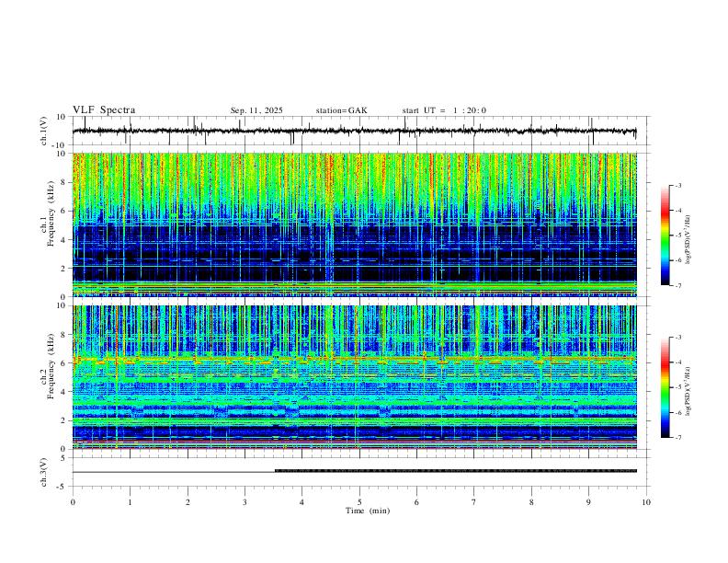Click the '-3' tick on ch.1 colorbar
This screenshot has height=563, width=728.
point(677,185)
